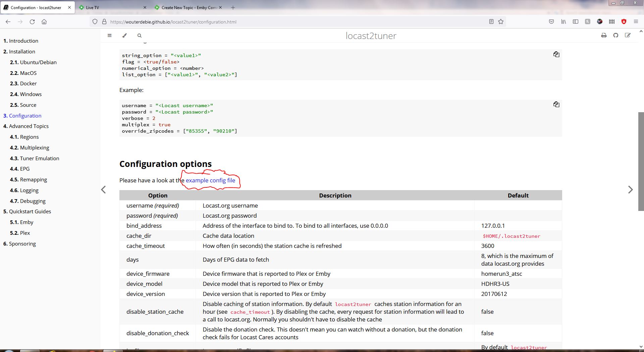Open 4.7 Debugging section
The image size is (644, 352).
[x=28, y=201]
